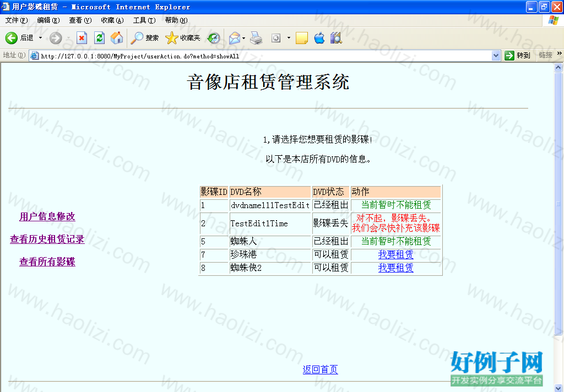Click the yellow note toolbar icon
The height and width of the screenshot is (392, 564).
click(302, 38)
